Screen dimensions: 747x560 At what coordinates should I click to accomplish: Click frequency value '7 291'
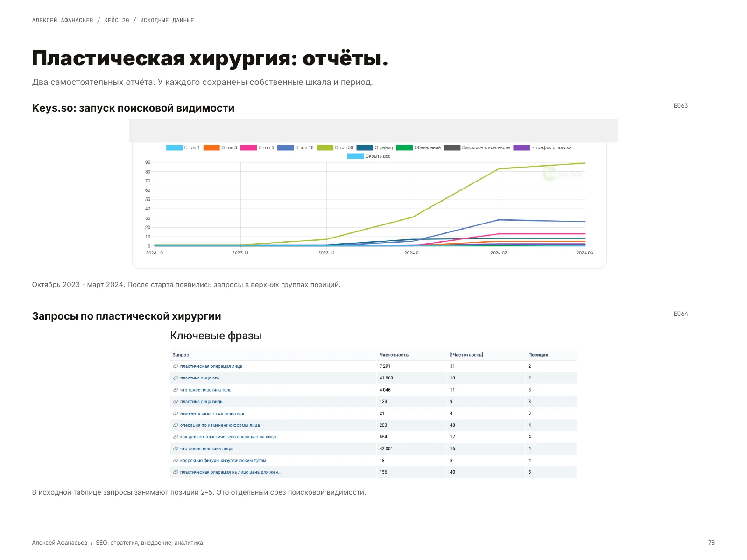pyautogui.click(x=385, y=366)
